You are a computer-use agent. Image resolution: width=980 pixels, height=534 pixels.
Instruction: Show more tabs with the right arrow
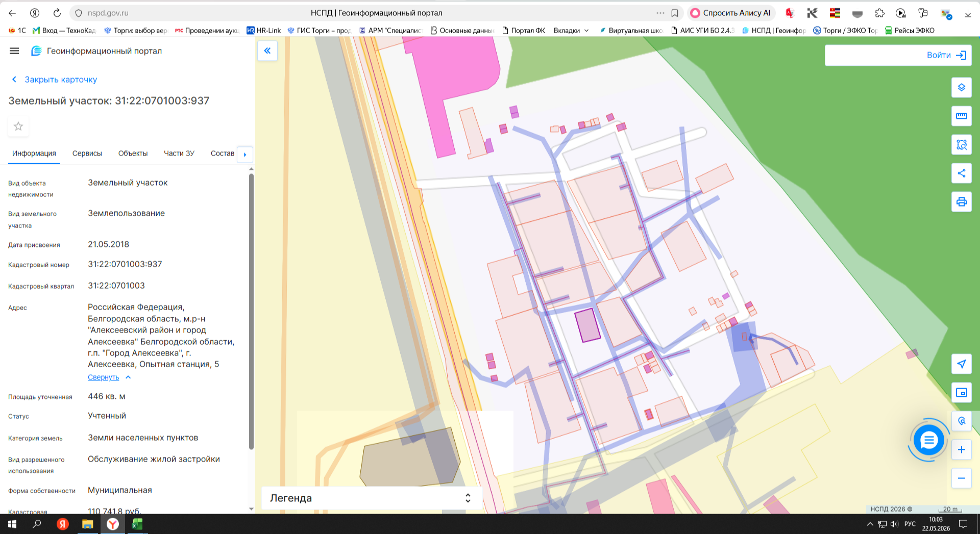coord(245,155)
